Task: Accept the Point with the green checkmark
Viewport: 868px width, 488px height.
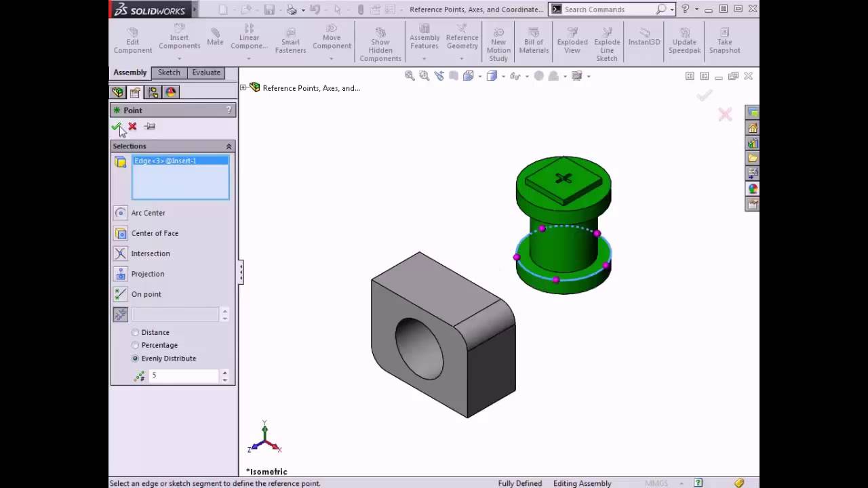Action: (117, 127)
